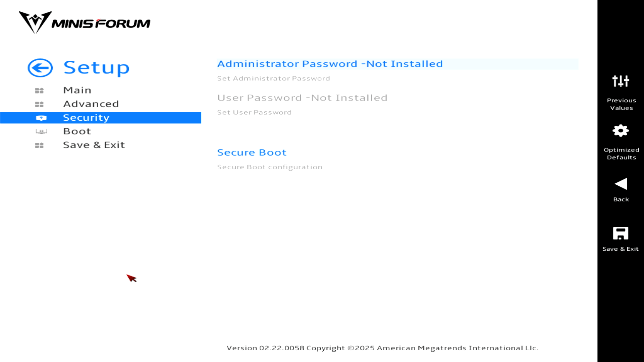Select User Password -Not Installed entry
Screen dimensions: 644x362
[302, 98]
